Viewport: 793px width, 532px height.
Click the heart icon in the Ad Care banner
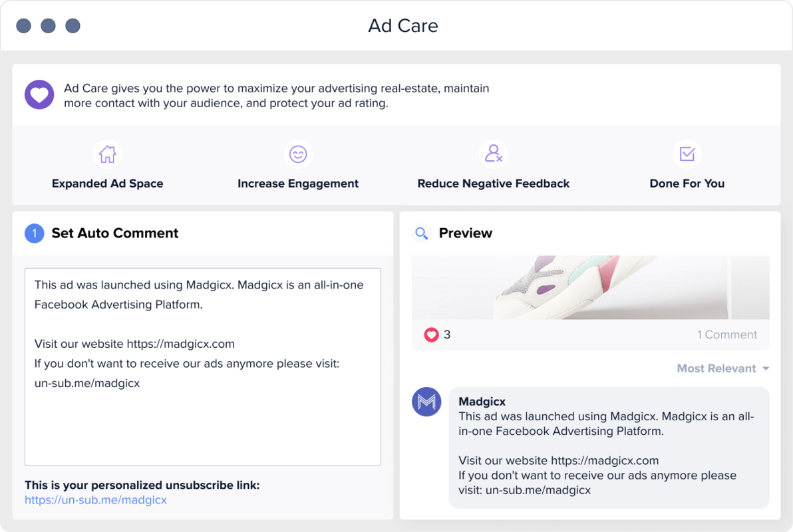[x=39, y=94]
